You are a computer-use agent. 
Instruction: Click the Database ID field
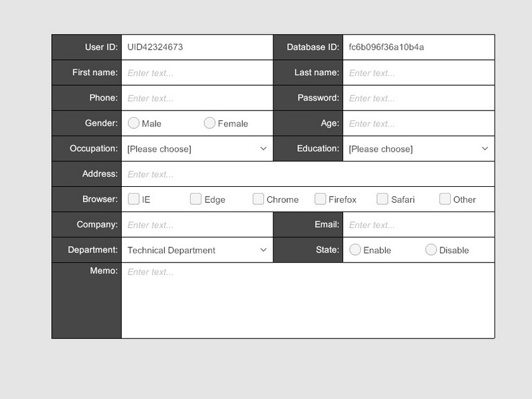pos(419,47)
